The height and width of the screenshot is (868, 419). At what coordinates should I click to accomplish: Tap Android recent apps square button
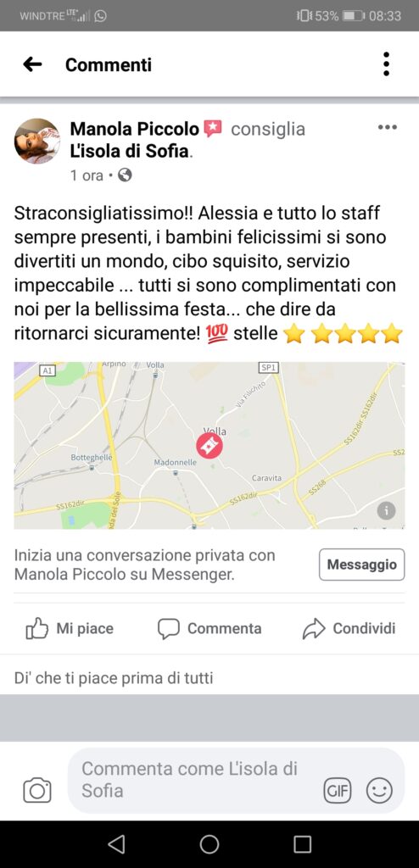point(302,844)
